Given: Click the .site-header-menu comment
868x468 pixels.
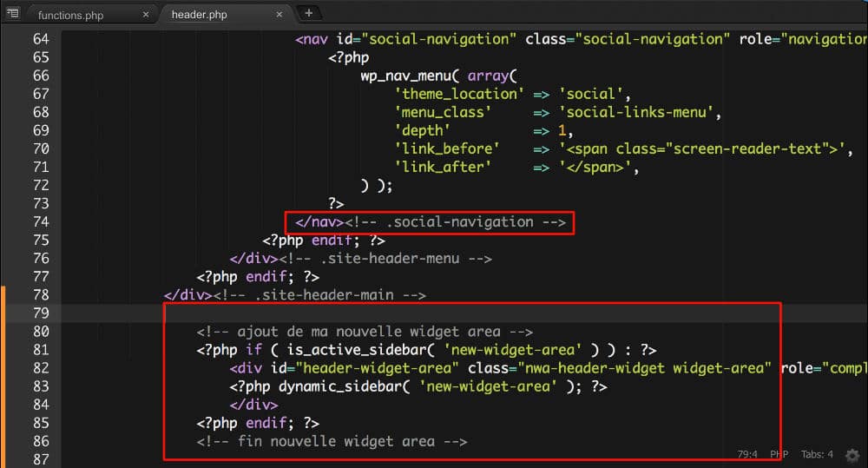Looking at the screenshot, I should (x=385, y=259).
